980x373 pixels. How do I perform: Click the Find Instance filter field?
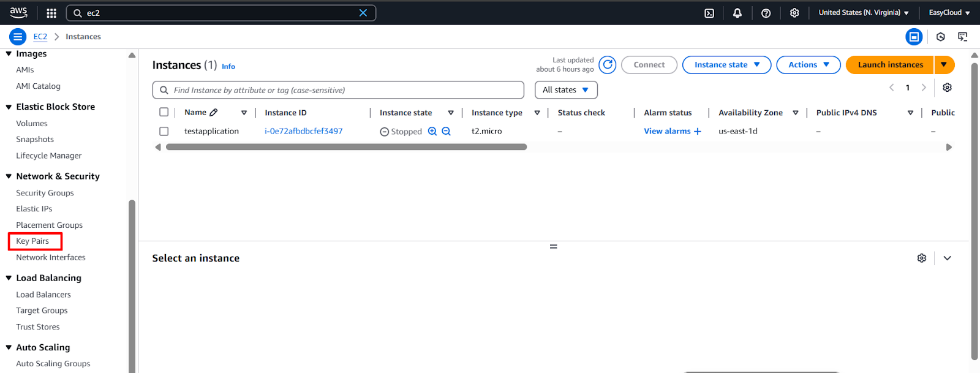coord(338,90)
